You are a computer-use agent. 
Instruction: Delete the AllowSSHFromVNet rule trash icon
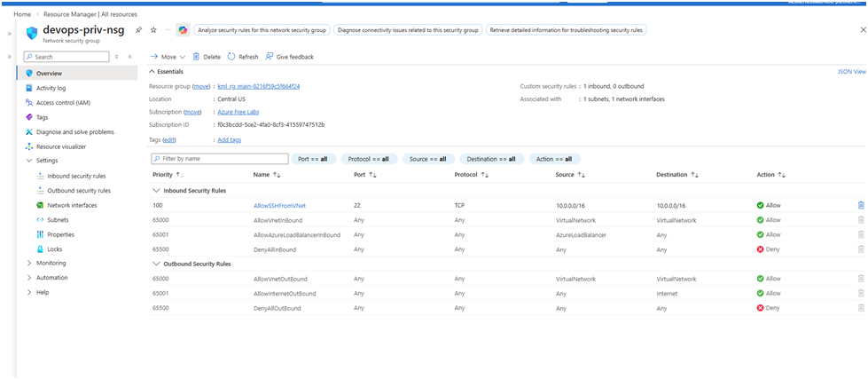pos(861,205)
